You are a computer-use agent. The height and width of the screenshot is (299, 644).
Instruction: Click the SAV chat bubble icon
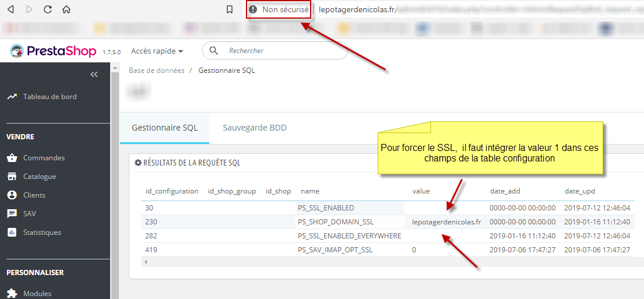tap(12, 213)
